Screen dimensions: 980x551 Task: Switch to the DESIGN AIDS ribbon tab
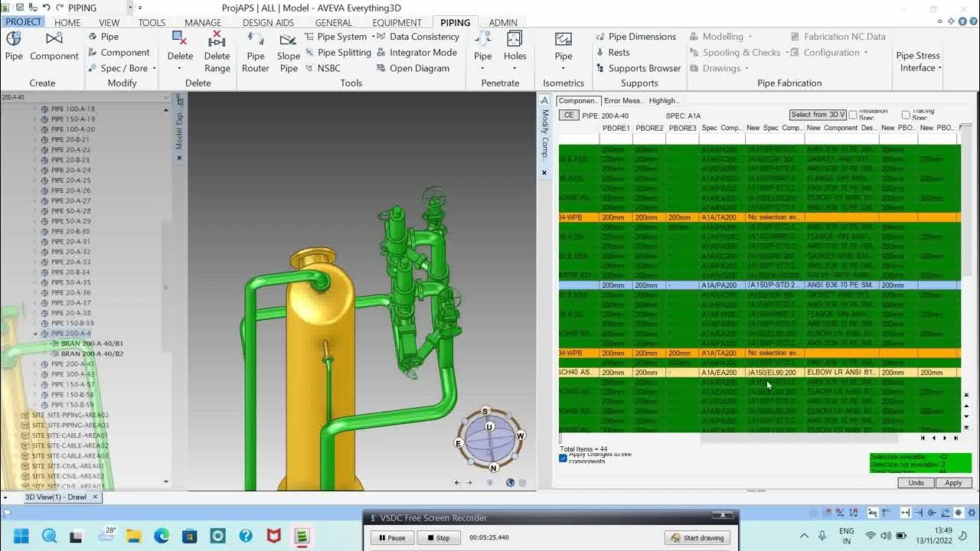[268, 22]
